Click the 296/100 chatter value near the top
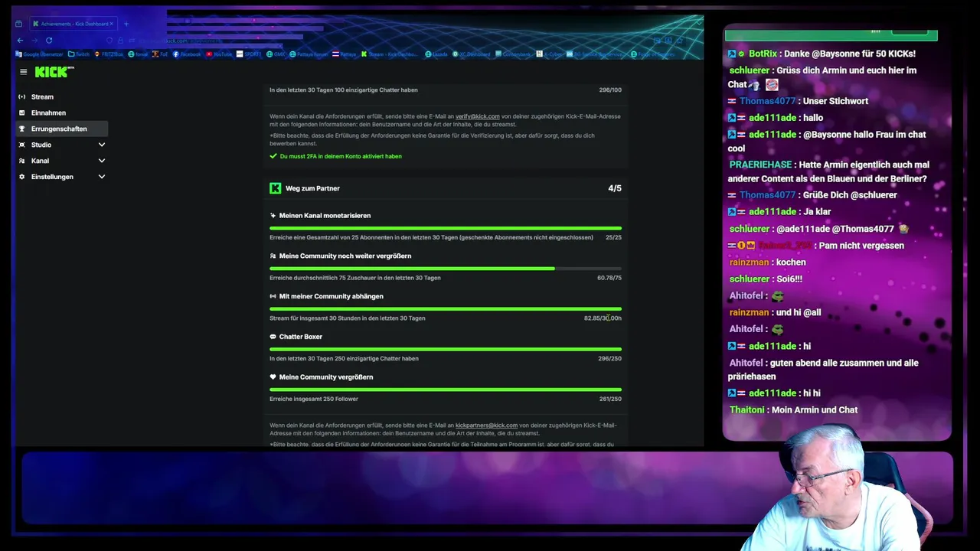Image resolution: width=980 pixels, height=551 pixels. 610,90
